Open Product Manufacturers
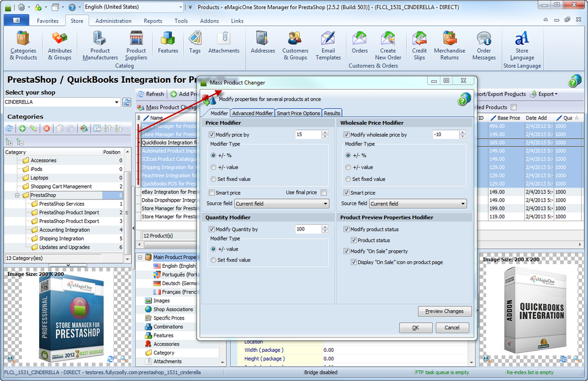 point(100,46)
